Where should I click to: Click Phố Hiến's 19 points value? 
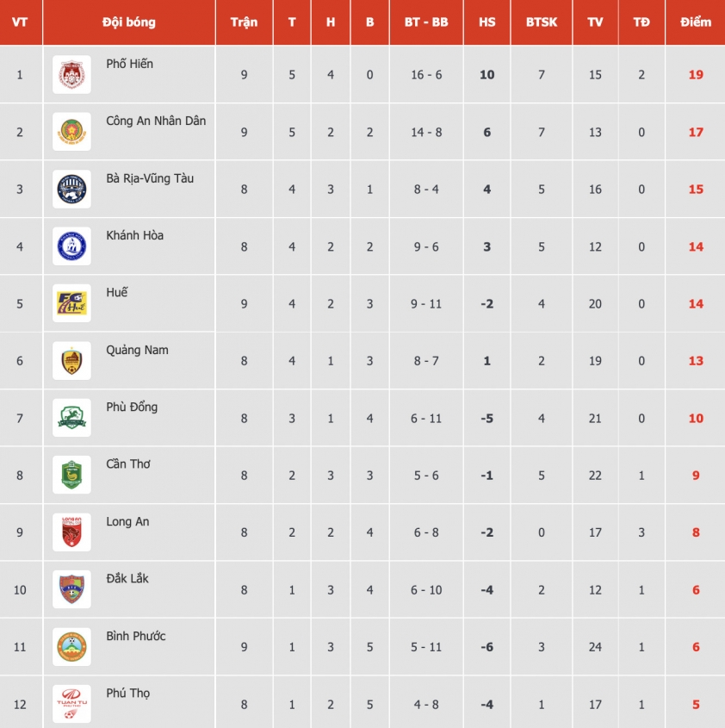696,74
